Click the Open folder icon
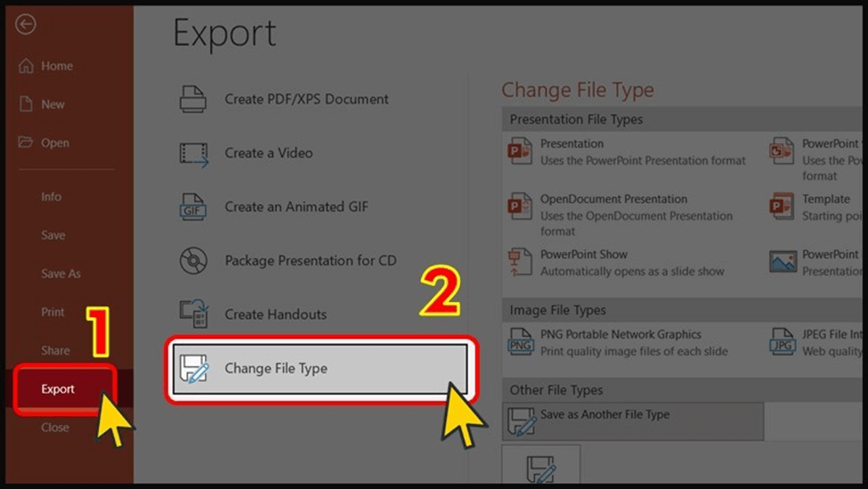The image size is (868, 489). tap(25, 142)
